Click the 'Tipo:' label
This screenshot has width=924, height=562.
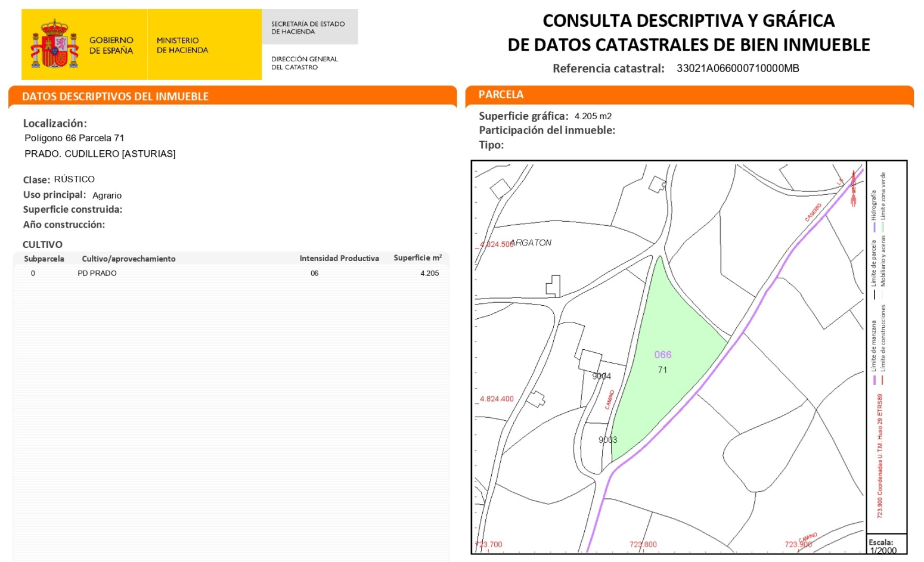click(491, 145)
